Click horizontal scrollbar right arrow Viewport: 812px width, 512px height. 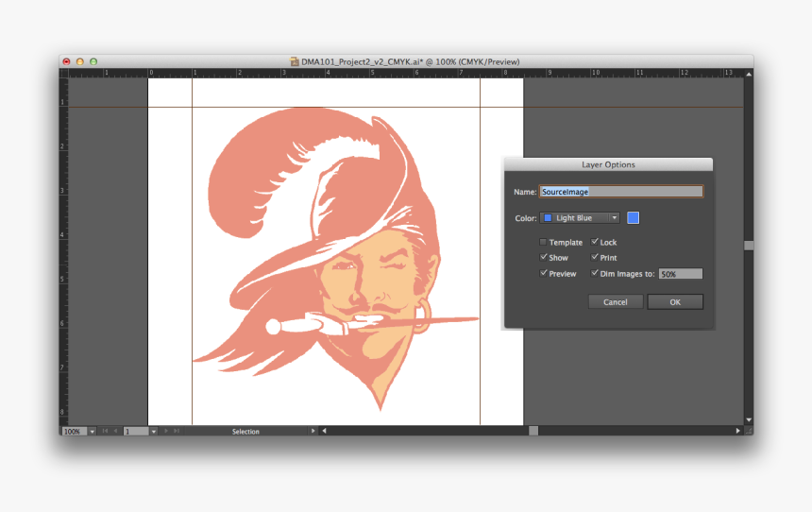pos(738,431)
